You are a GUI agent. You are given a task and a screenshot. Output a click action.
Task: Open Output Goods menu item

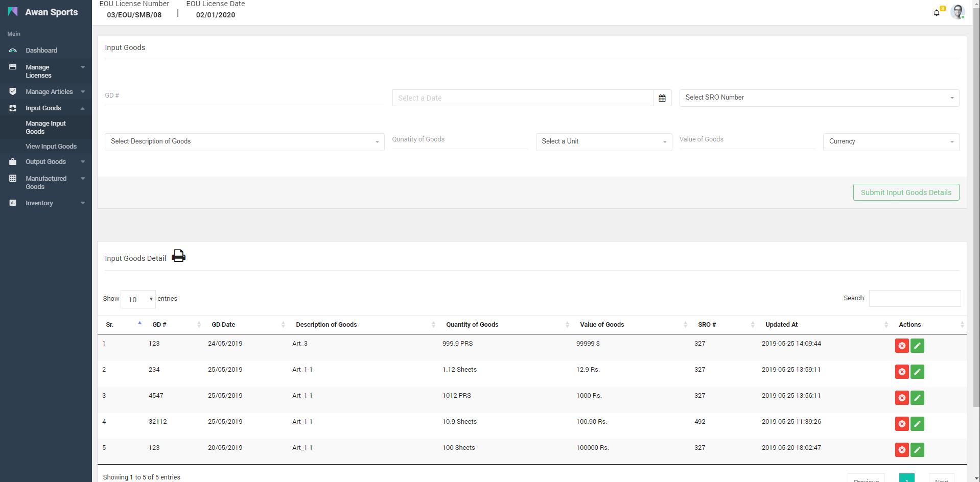[45, 162]
